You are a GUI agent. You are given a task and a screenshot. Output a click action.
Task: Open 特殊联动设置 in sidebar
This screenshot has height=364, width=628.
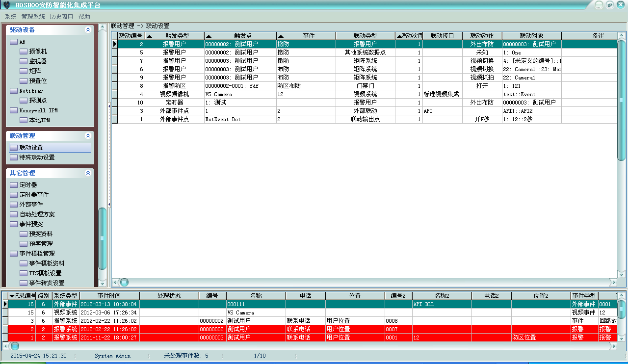point(37,157)
